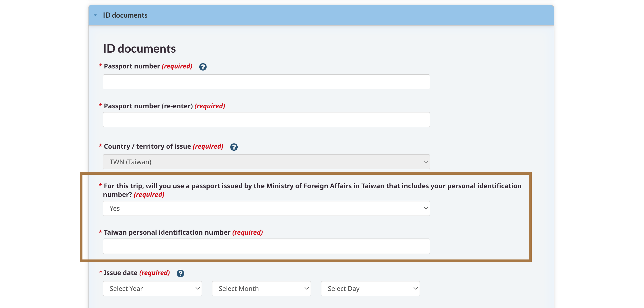
Task: Open the Select Day dropdown
Action: tap(370, 289)
